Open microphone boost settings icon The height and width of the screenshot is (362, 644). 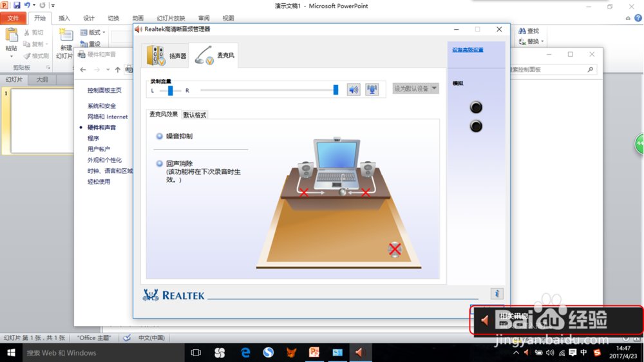pos(372,89)
